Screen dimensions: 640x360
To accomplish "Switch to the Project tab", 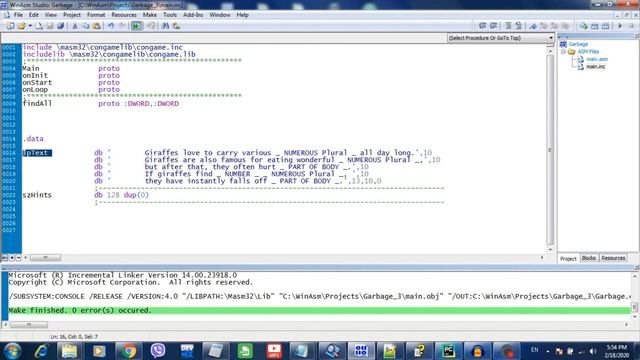I will coord(568,258).
